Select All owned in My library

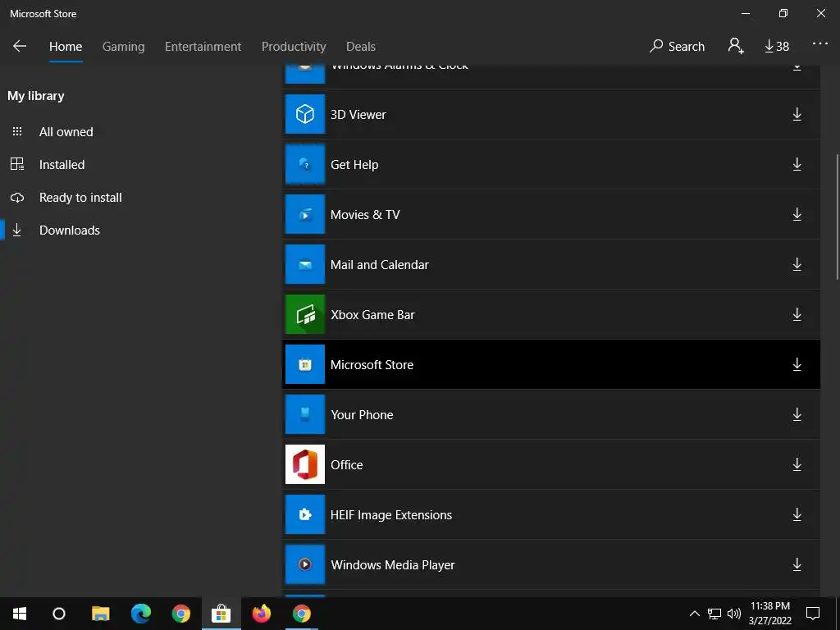[x=66, y=132]
